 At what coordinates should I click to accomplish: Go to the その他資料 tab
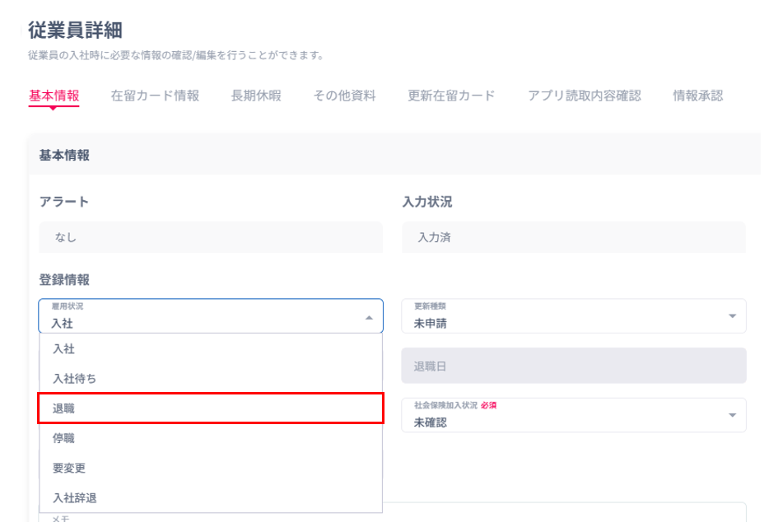click(344, 96)
